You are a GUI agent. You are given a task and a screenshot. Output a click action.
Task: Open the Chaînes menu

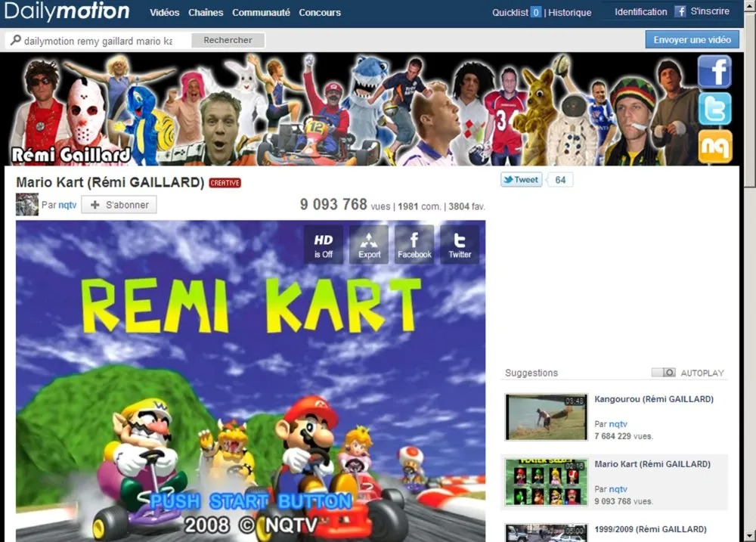point(206,13)
